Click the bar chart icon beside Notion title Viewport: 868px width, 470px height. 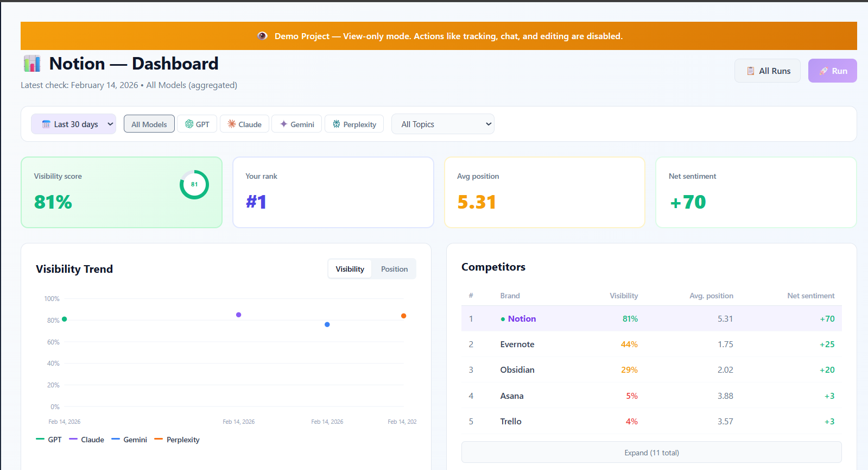pos(32,64)
